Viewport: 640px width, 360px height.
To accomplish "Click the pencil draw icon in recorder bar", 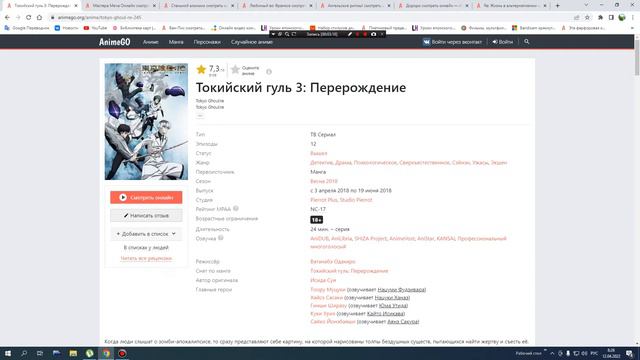I will (x=350, y=34).
